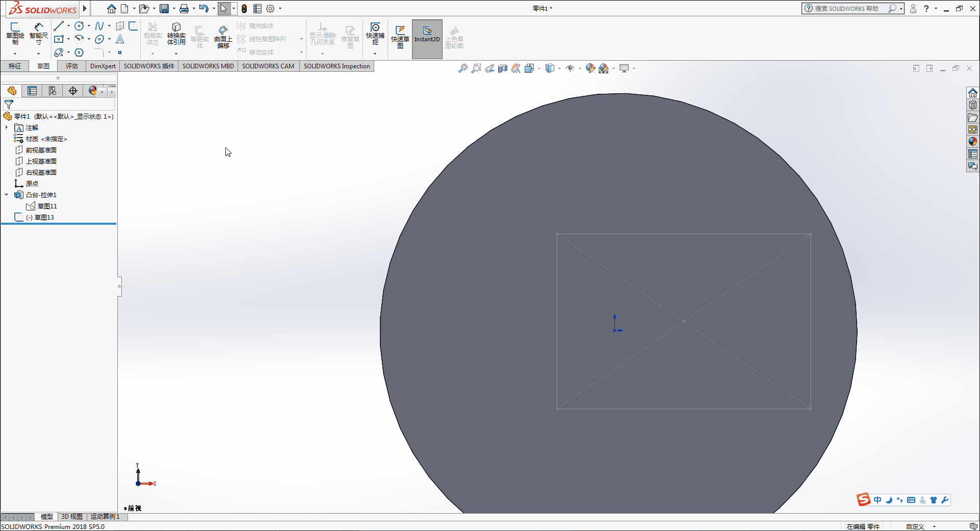The height and width of the screenshot is (531, 980).
Task: Select the Straight Slot tool
Action: [59, 52]
